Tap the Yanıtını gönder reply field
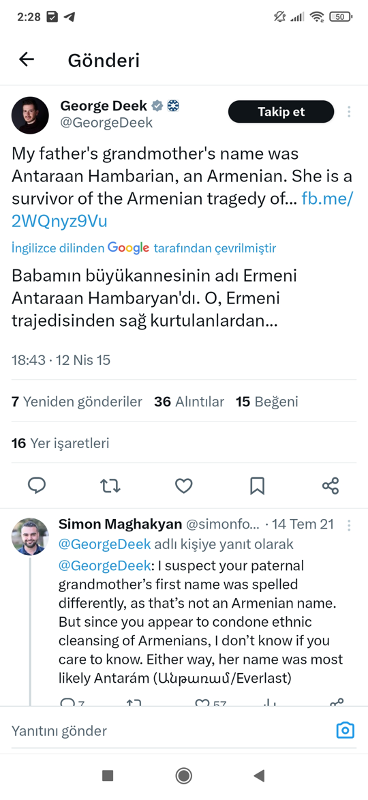Image resolution: width=368 pixels, height=800 pixels. point(168,731)
